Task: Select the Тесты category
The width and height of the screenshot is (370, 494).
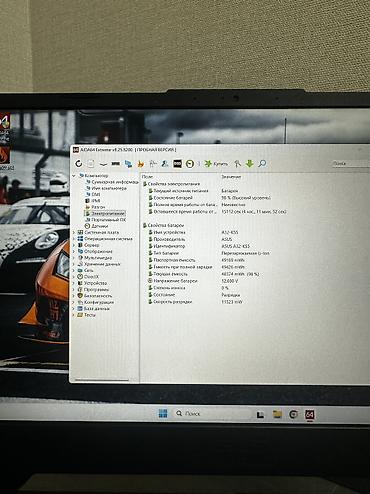Action: (87, 315)
